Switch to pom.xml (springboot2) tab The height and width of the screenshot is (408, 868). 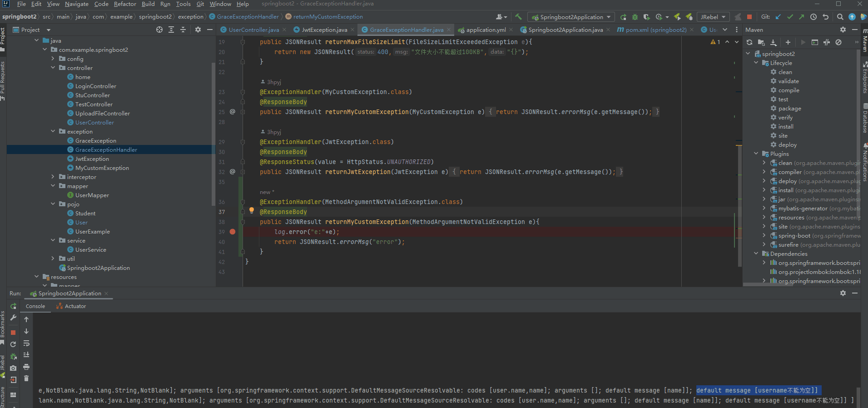point(656,30)
